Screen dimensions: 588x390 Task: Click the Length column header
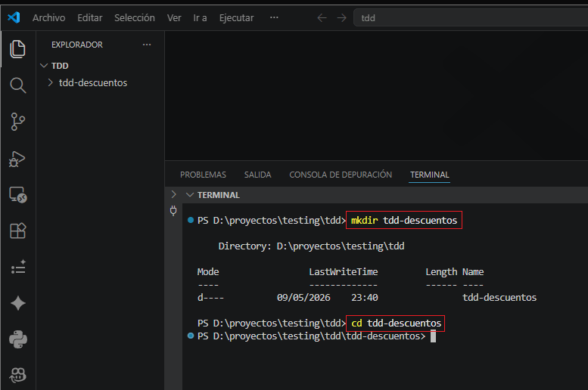(441, 271)
